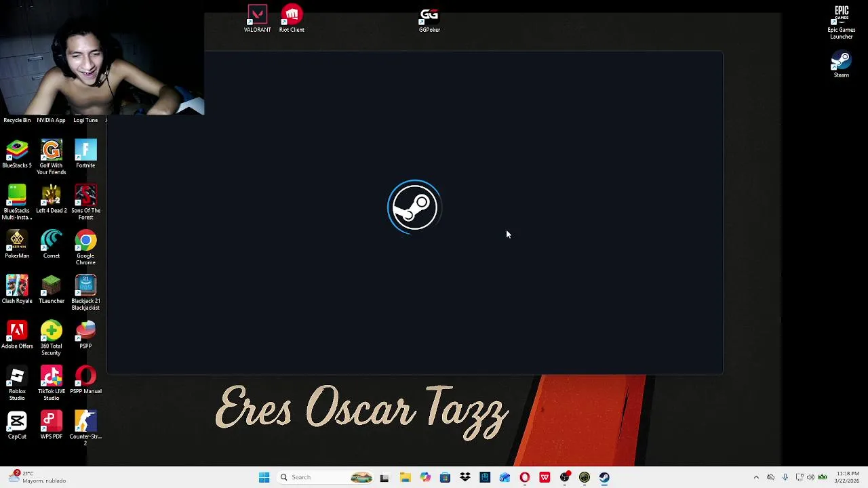Open the Riot Client desktop shortcut
Image resolution: width=868 pixels, height=488 pixels.
pos(292,19)
